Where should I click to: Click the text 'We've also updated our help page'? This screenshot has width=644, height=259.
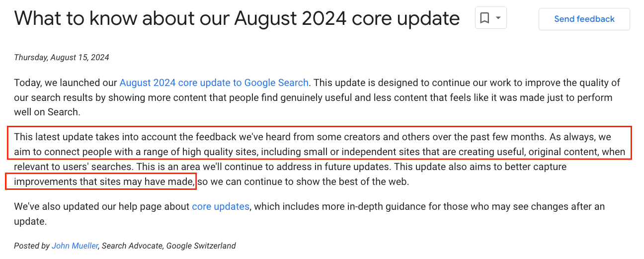point(102,206)
